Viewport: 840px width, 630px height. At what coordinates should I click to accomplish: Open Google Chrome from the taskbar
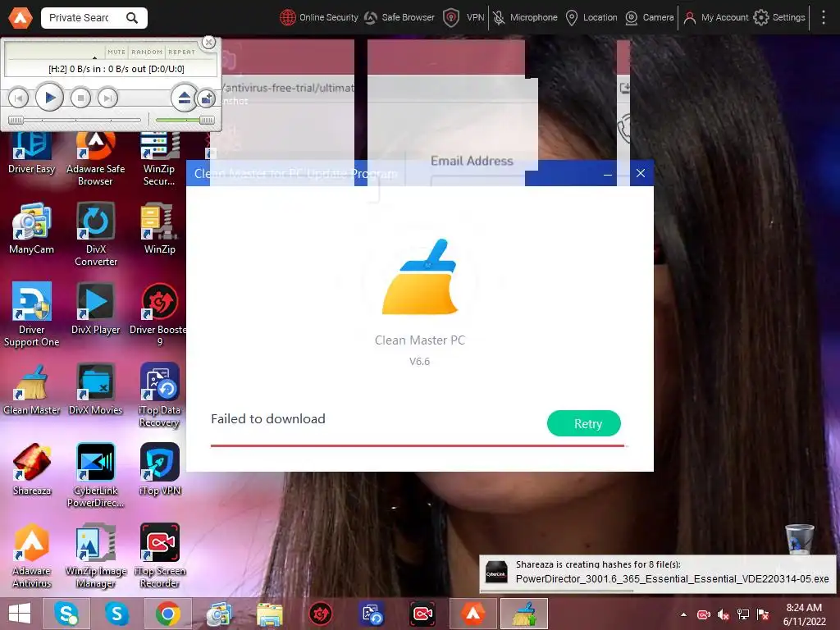167,614
